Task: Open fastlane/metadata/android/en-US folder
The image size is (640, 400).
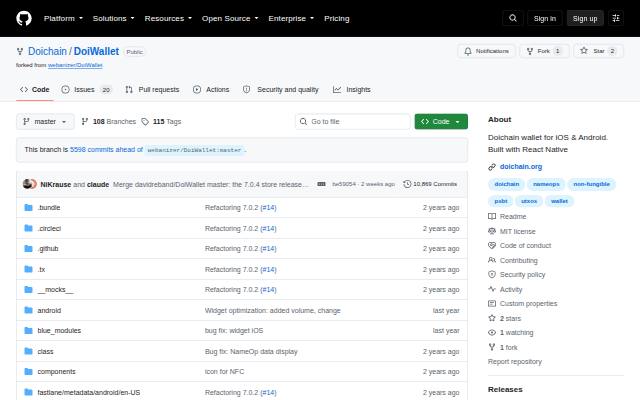Action: point(89,392)
